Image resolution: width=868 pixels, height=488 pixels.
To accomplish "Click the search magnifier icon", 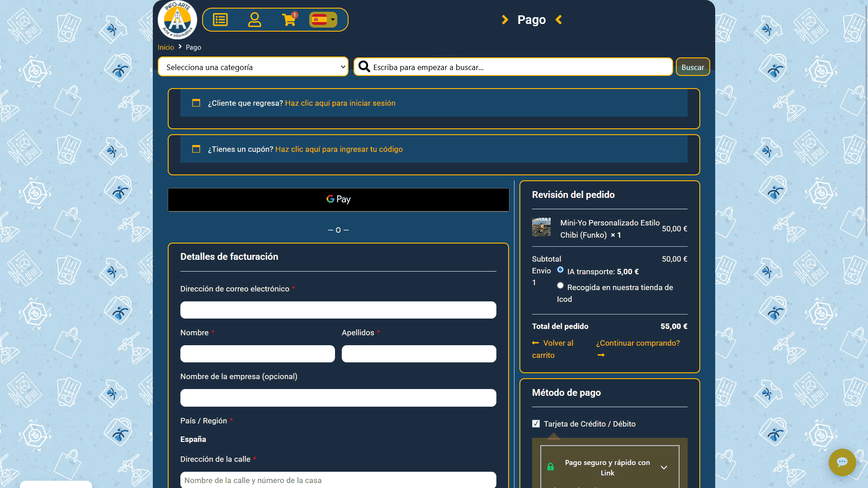I will coord(364,67).
